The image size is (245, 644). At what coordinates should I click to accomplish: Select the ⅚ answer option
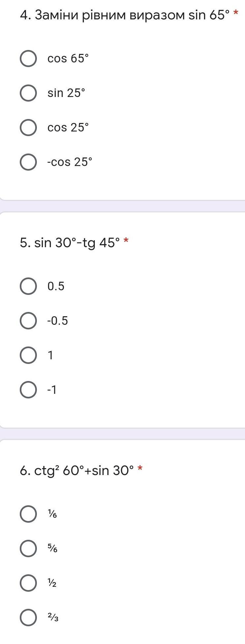click(x=28, y=549)
